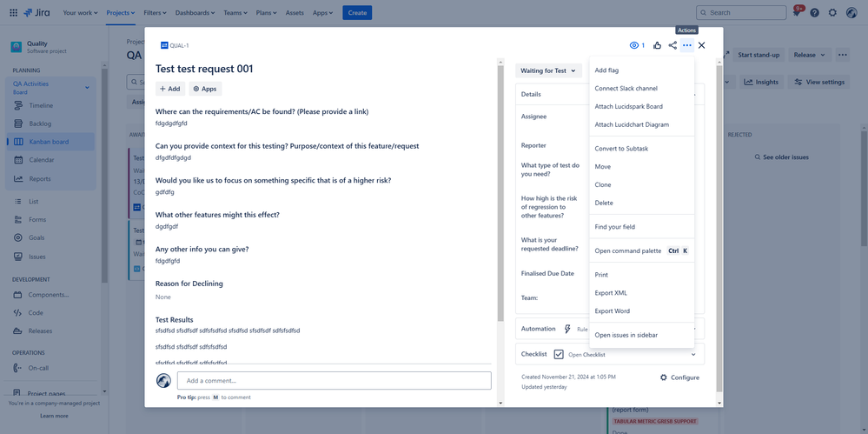Image resolution: width=868 pixels, height=434 pixels.
Task: Click the share icon in issue
Action: 672,45
